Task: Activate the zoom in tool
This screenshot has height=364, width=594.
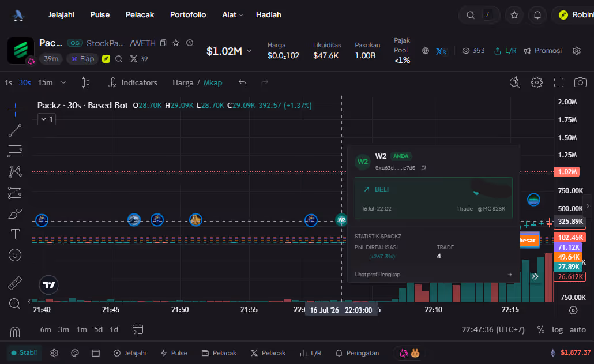Action: 15,303
